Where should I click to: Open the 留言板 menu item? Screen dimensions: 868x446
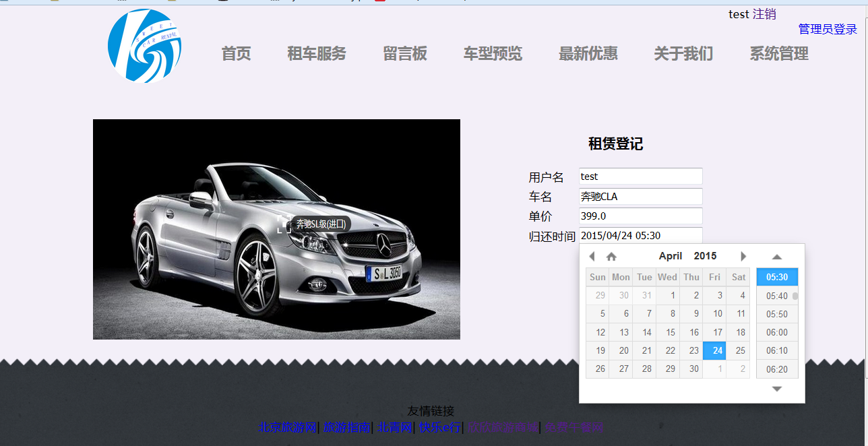[405, 54]
